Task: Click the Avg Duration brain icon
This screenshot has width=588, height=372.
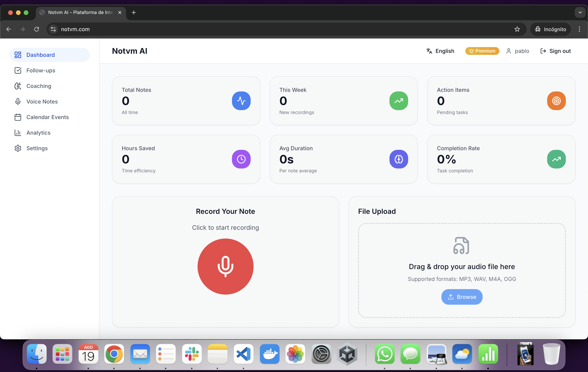Action: pos(398,159)
